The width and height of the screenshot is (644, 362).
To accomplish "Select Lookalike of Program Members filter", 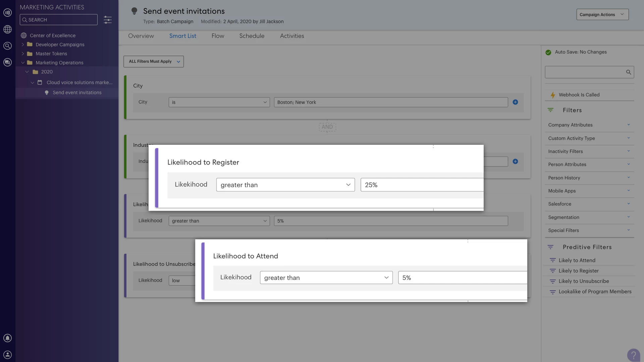I will [x=595, y=292].
